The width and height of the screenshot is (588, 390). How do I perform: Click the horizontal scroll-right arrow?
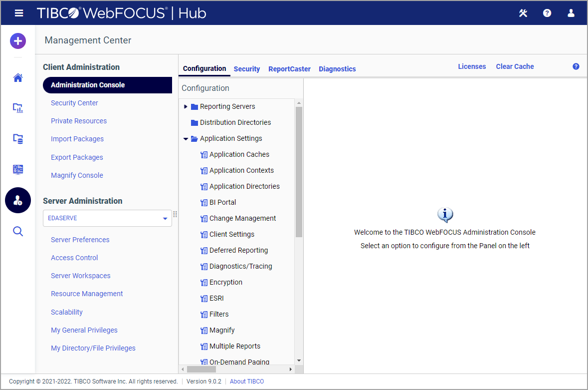point(291,370)
